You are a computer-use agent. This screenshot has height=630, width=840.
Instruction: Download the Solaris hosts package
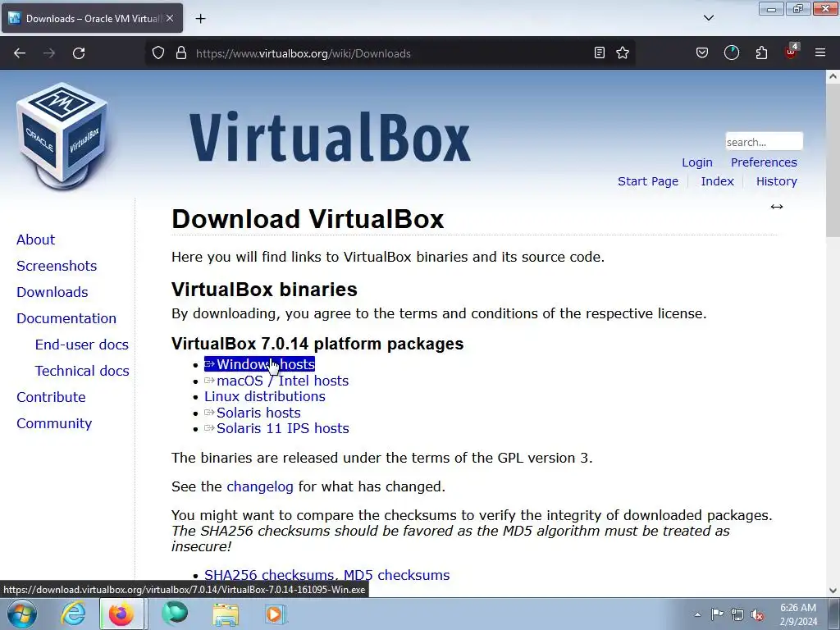click(x=253, y=413)
